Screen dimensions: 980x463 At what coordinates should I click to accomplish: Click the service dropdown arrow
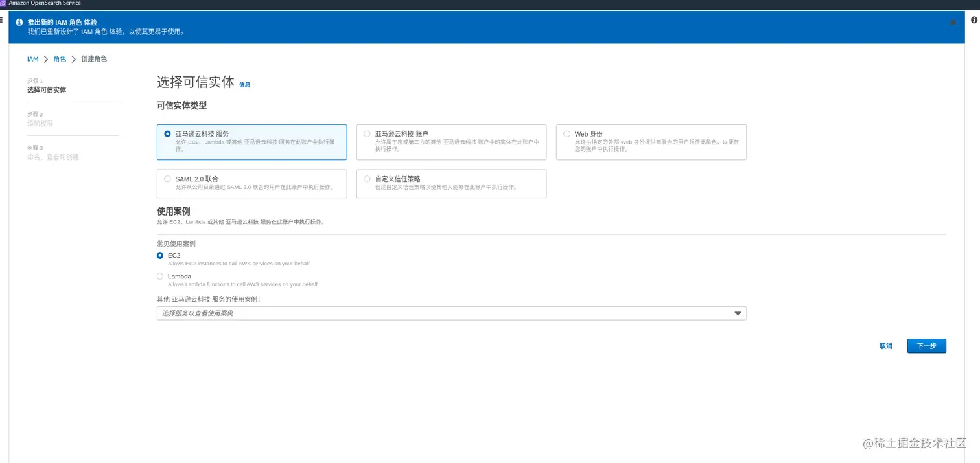coord(738,313)
